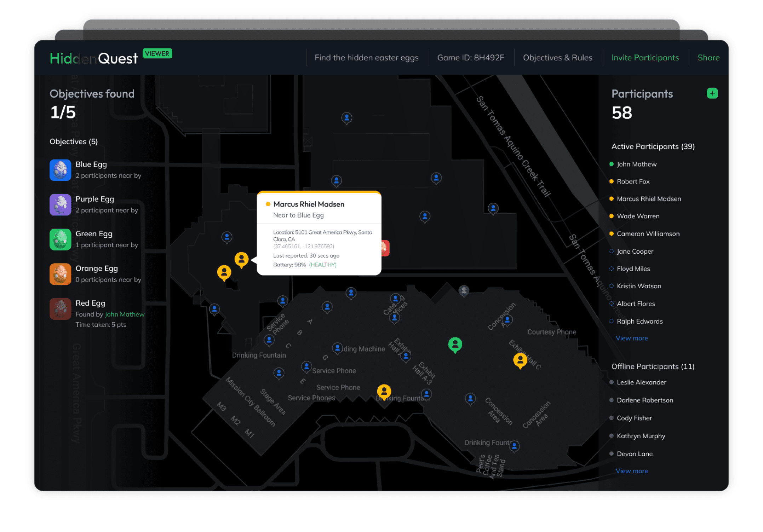The width and height of the screenshot is (763, 532).
Task: Click the green add participant plus icon
Action: [x=712, y=93]
